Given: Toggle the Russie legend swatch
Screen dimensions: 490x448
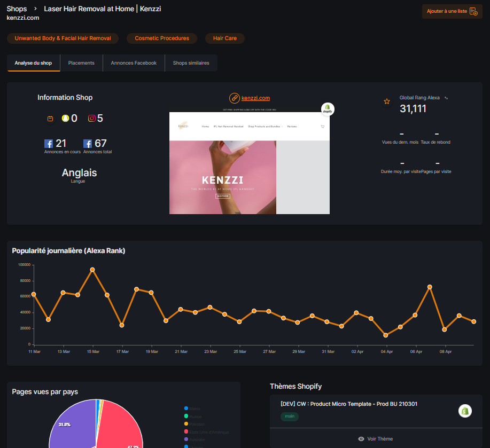Looking at the screenshot, I should 186,416.
